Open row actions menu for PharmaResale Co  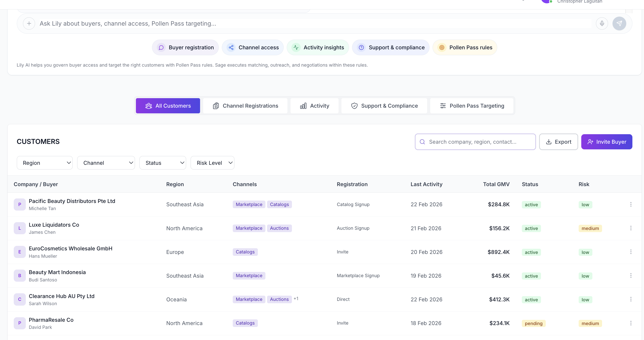tap(631, 323)
